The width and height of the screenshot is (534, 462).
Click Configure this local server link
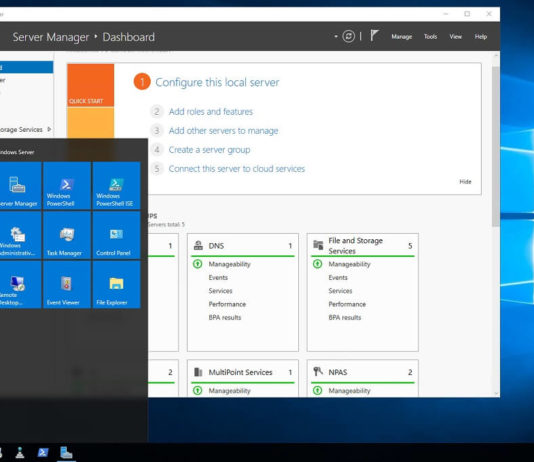point(217,82)
